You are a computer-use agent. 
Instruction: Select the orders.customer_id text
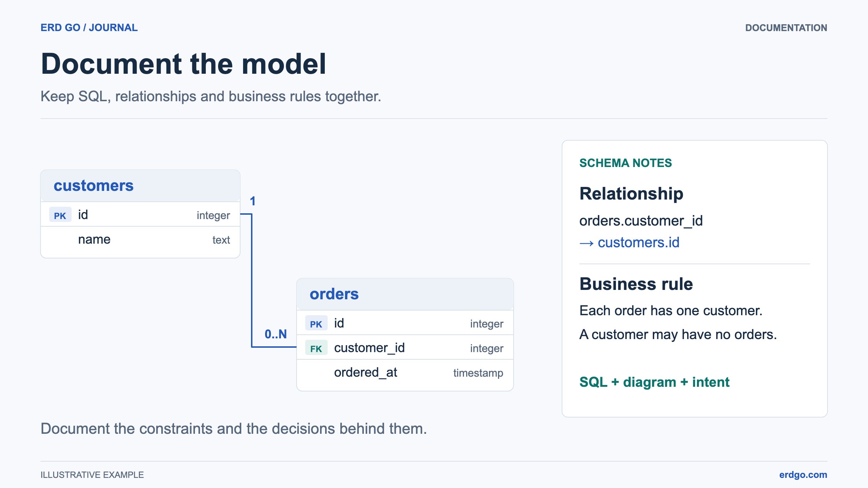(641, 221)
